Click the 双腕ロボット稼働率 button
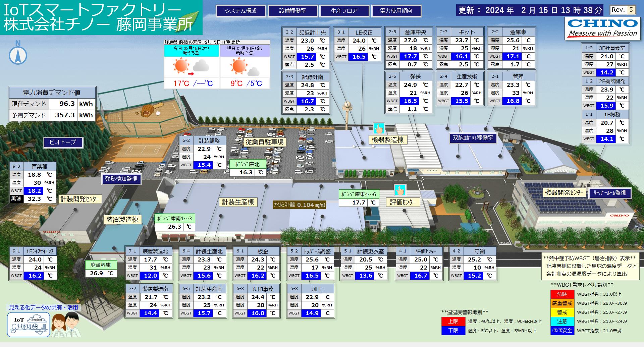 pos(473,138)
